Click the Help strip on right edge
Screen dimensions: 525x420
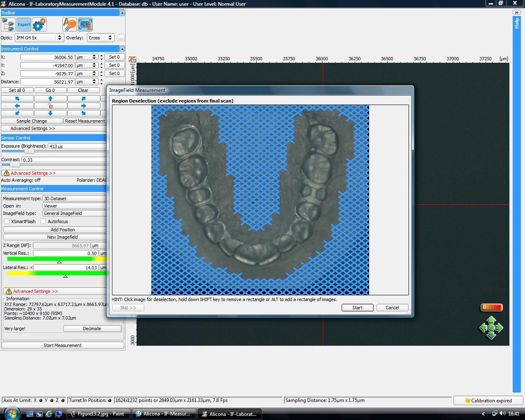pyautogui.click(x=516, y=23)
